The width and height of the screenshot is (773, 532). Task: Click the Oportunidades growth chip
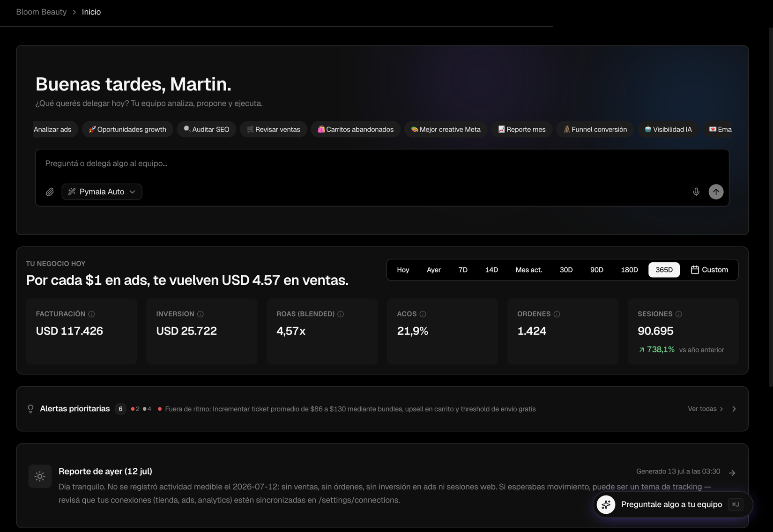[127, 129]
